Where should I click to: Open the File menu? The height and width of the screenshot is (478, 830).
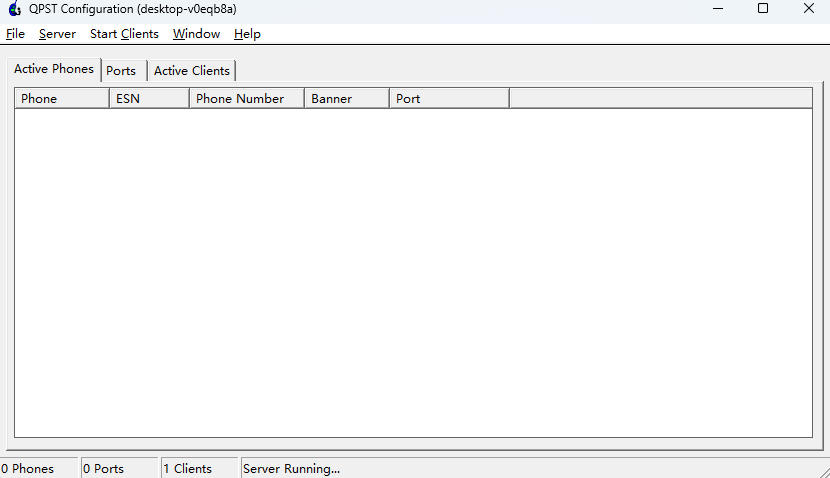pyautogui.click(x=15, y=34)
